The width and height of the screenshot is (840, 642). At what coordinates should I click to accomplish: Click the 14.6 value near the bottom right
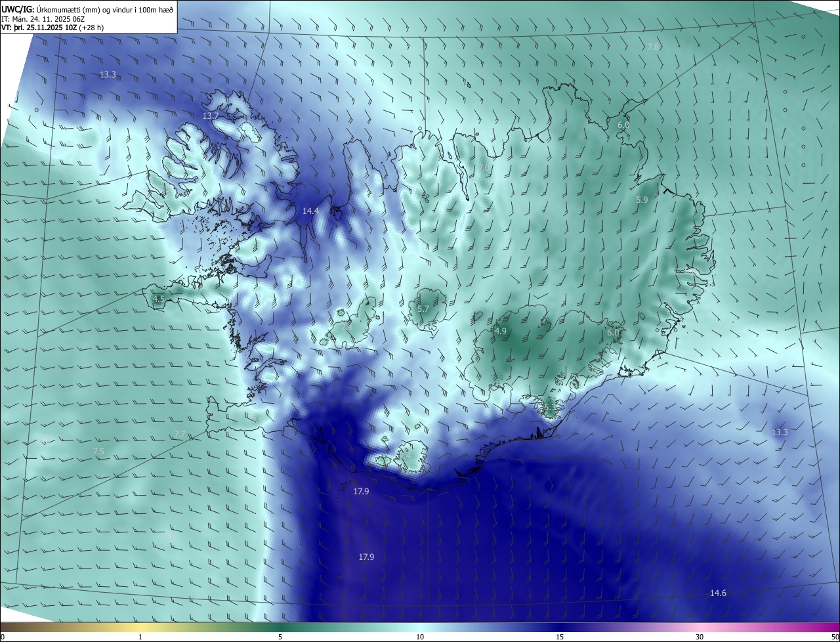tap(718, 593)
